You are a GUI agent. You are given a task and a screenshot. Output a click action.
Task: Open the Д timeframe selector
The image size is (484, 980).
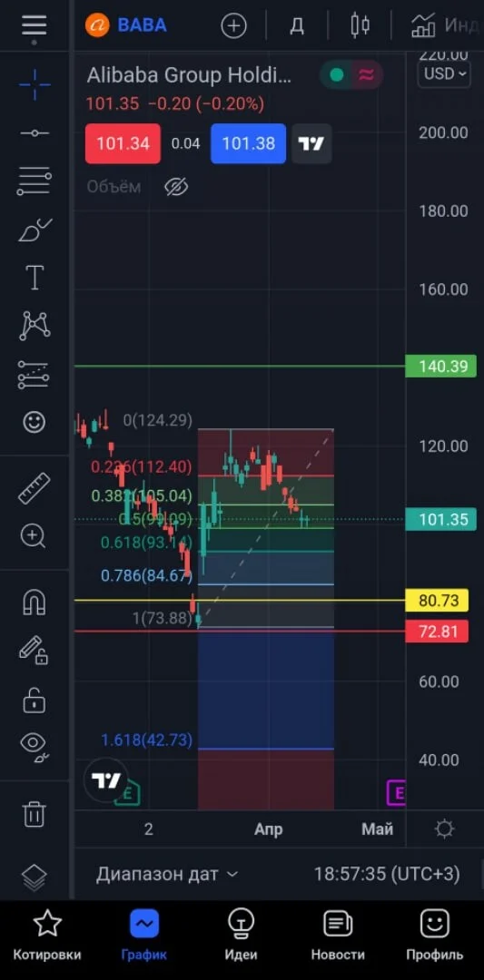(x=297, y=25)
